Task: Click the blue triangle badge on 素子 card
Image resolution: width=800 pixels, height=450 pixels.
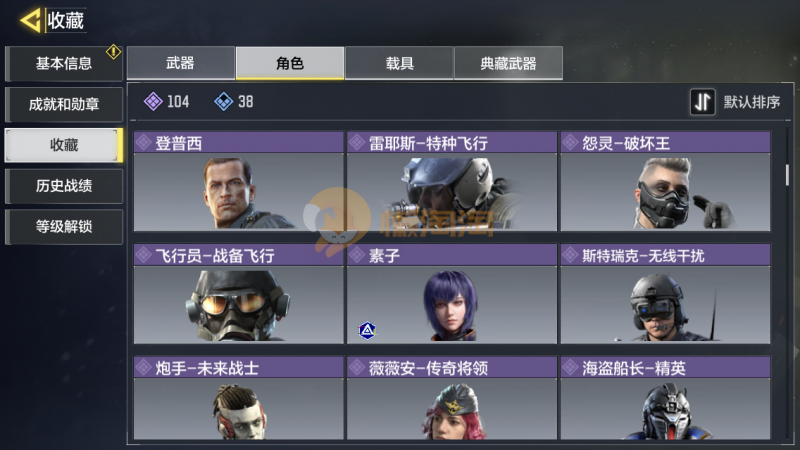Action: (x=367, y=331)
